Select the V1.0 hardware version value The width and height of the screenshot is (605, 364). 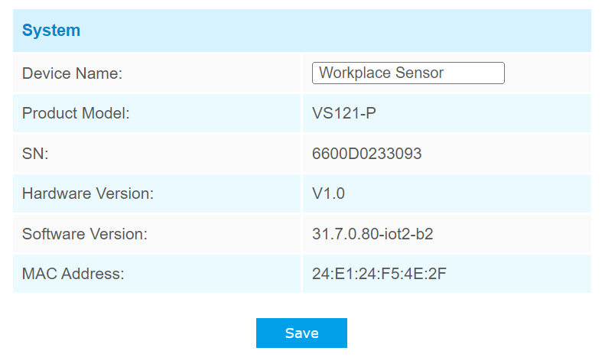329,194
